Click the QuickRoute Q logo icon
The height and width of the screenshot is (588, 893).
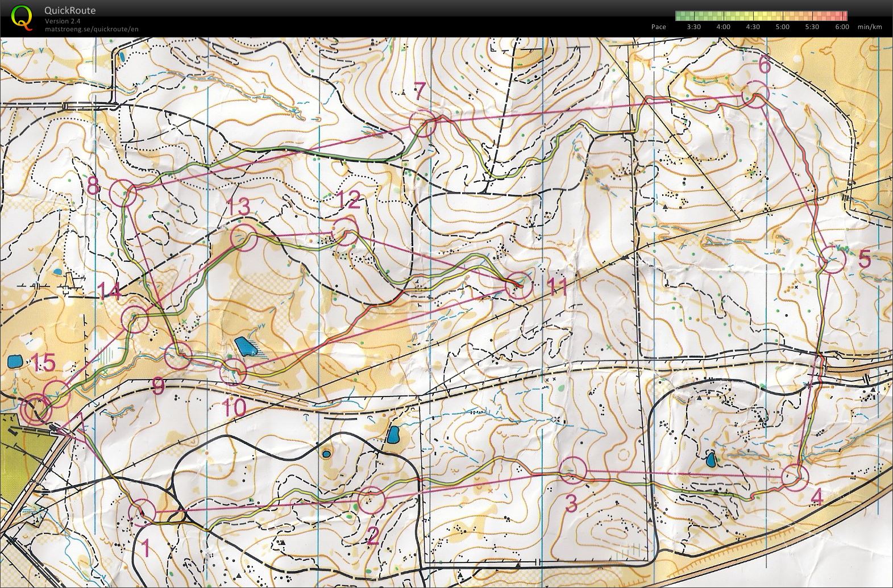point(22,16)
